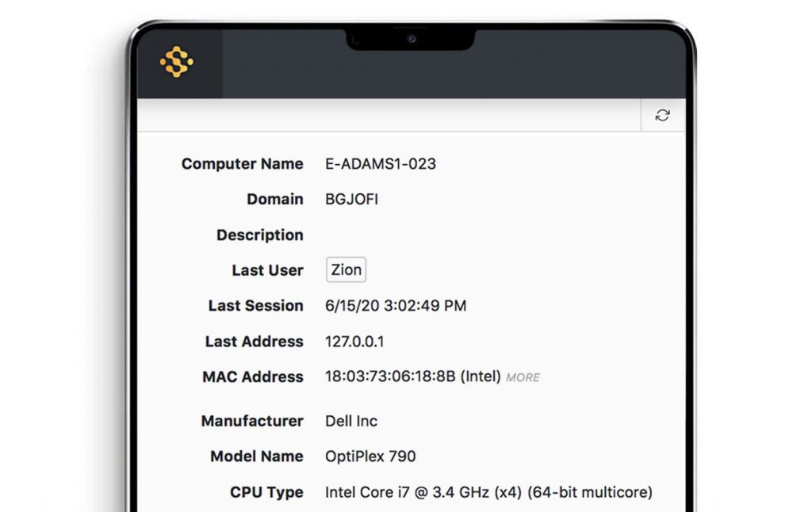Click the Domain field label

(274, 200)
